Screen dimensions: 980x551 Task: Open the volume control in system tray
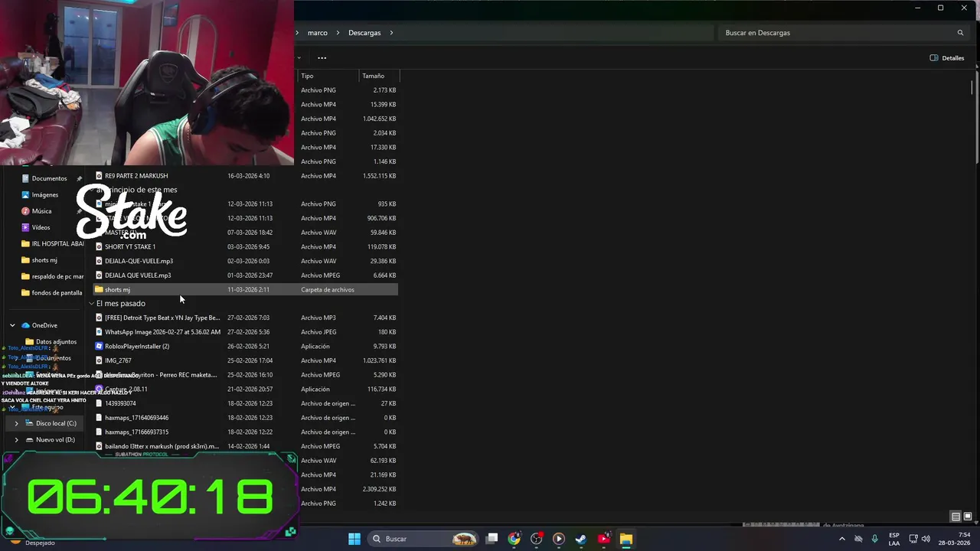click(x=926, y=539)
